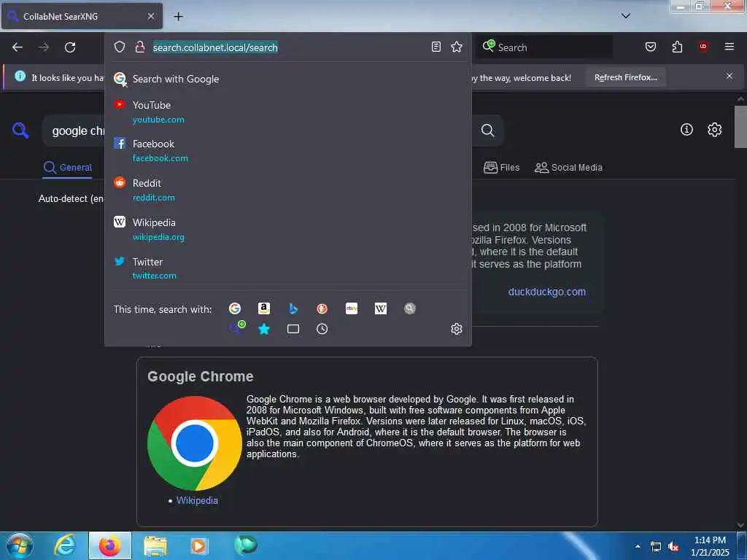
Task: View site security padlock information
Action: 139,47
